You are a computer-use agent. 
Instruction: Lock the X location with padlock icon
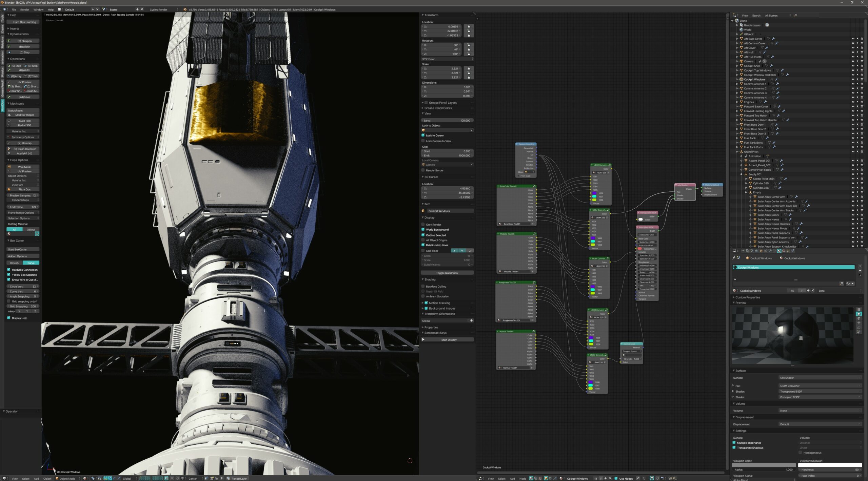469,26
